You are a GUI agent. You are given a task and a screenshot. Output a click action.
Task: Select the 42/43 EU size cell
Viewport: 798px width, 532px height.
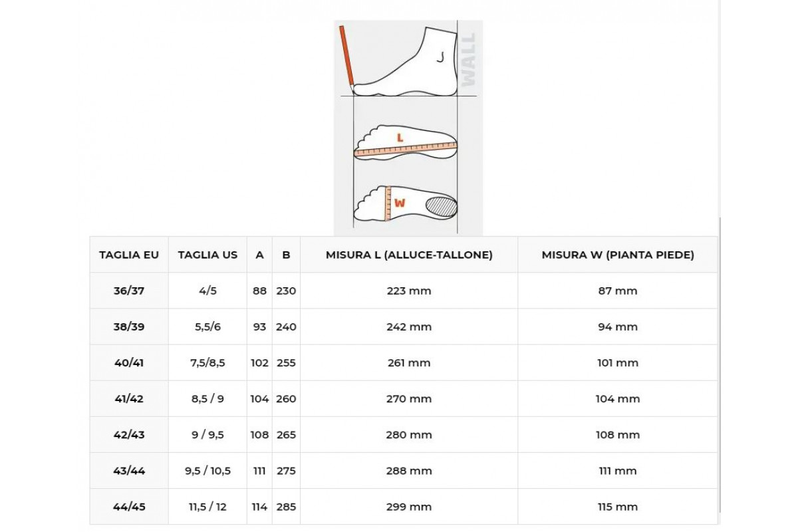point(129,434)
